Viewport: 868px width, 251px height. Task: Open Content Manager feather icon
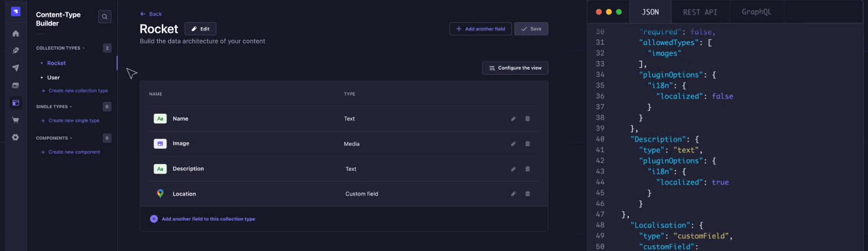pyautogui.click(x=16, y=51)
